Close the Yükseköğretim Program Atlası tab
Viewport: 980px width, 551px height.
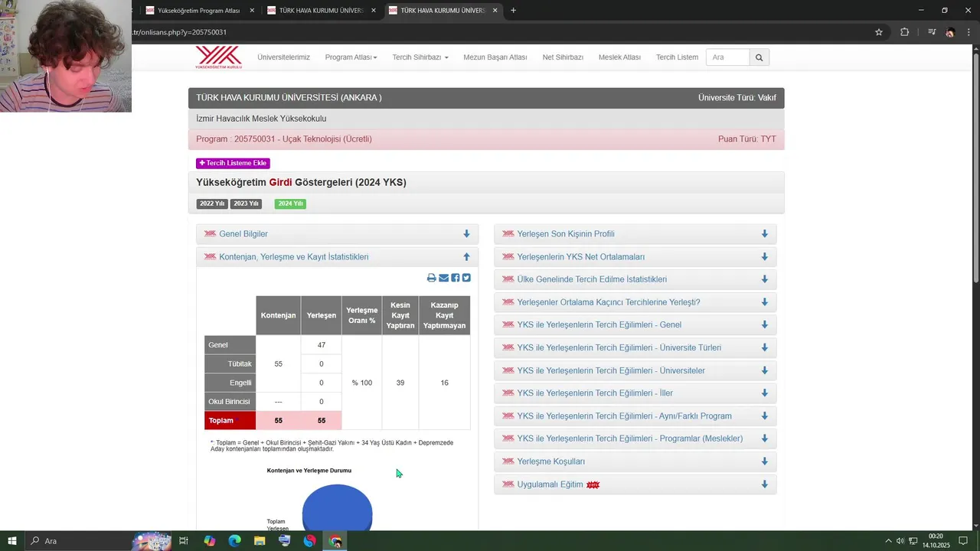(x=252, y=11)
